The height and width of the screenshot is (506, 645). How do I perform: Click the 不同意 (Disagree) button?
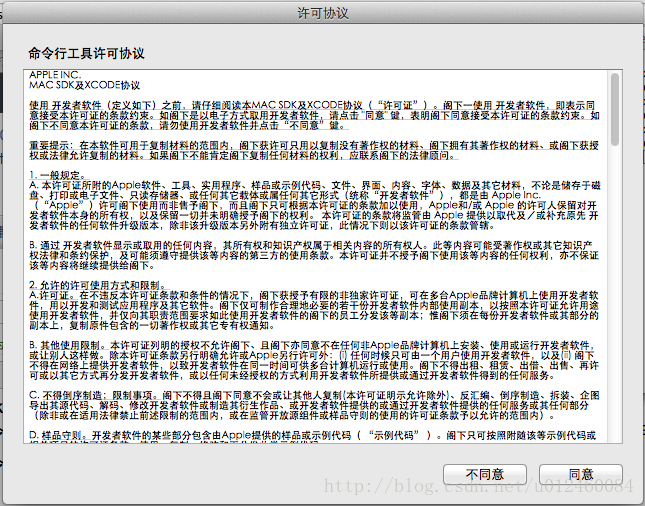coord(485,475)
